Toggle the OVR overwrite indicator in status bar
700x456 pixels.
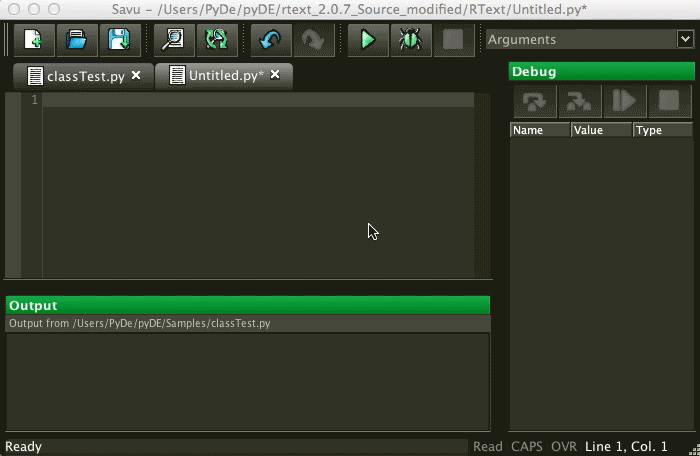tap(563, 446)
